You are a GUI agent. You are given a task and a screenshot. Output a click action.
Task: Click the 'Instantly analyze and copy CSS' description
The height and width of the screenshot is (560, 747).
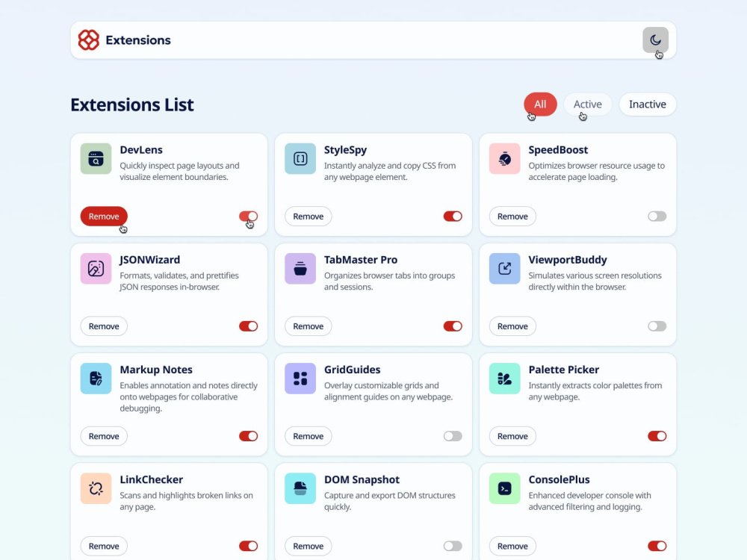390,172
